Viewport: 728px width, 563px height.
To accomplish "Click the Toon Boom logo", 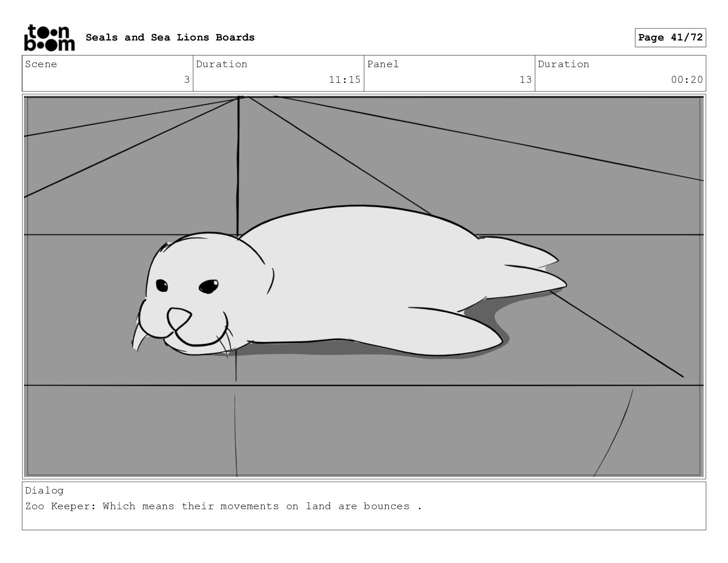I will 49,38.
